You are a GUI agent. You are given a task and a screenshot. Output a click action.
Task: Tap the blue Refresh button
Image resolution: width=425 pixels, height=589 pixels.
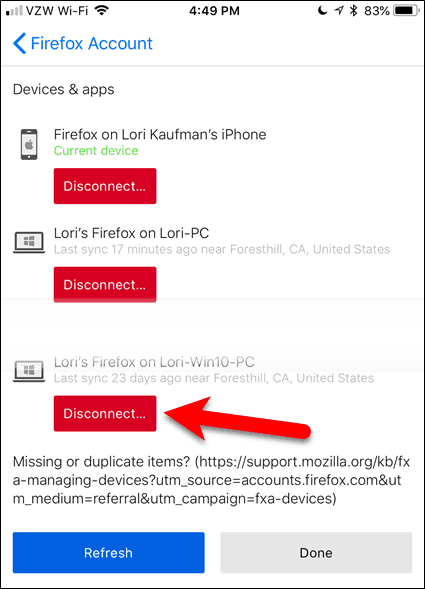pyautogui.click(x=109, y=553)
